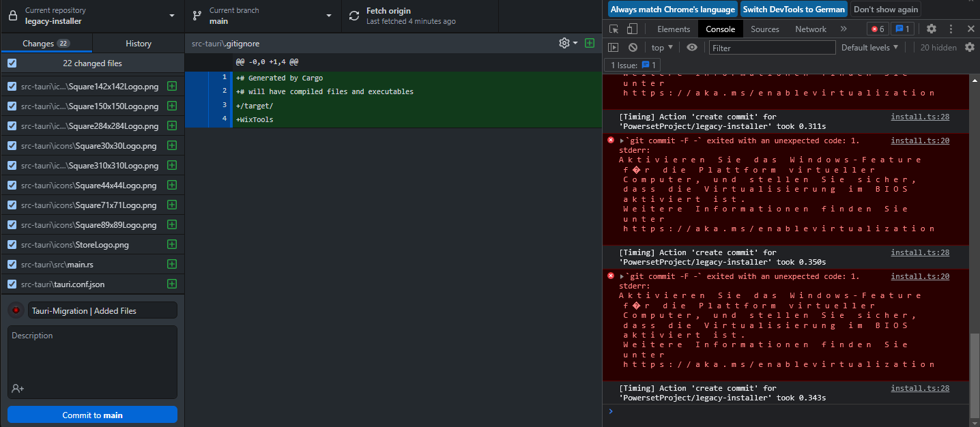Screen dimensions: 980x427
Task: Clear the console icon
Action: [633, 47]
